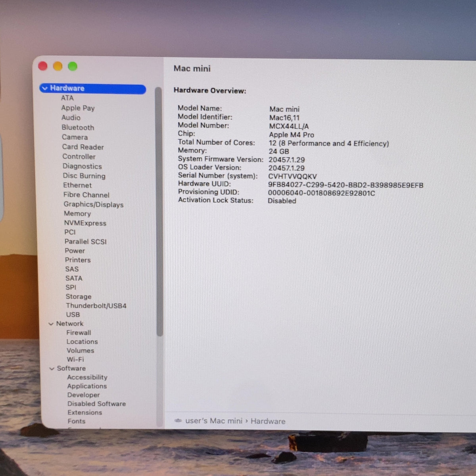476x476 pixels.
Task: Select Disabled Software entry
Action: (96, 404)
